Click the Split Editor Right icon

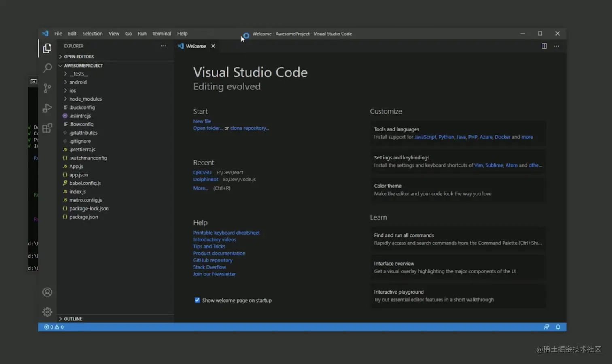point(544,46)
